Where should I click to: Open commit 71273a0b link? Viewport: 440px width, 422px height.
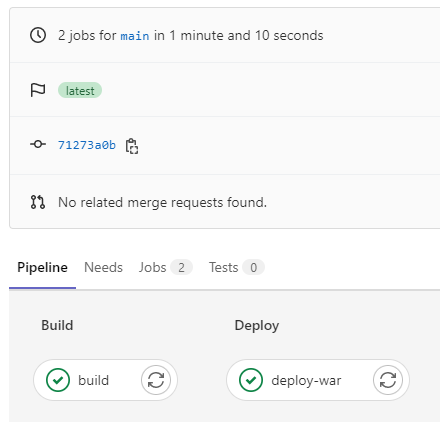[x=87, y=145]
